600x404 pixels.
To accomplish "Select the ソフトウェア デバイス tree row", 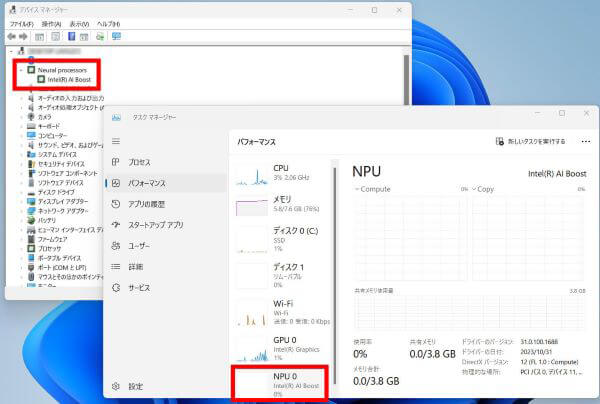I will click(x=60, y=183).
